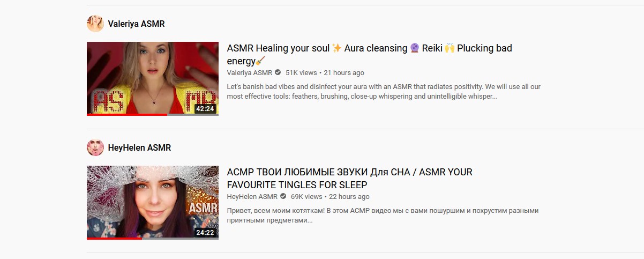Viewport: 644px width, 259px height.
Task: Click '69K views • 22 hours ago' text
Action: coord(330,196)
